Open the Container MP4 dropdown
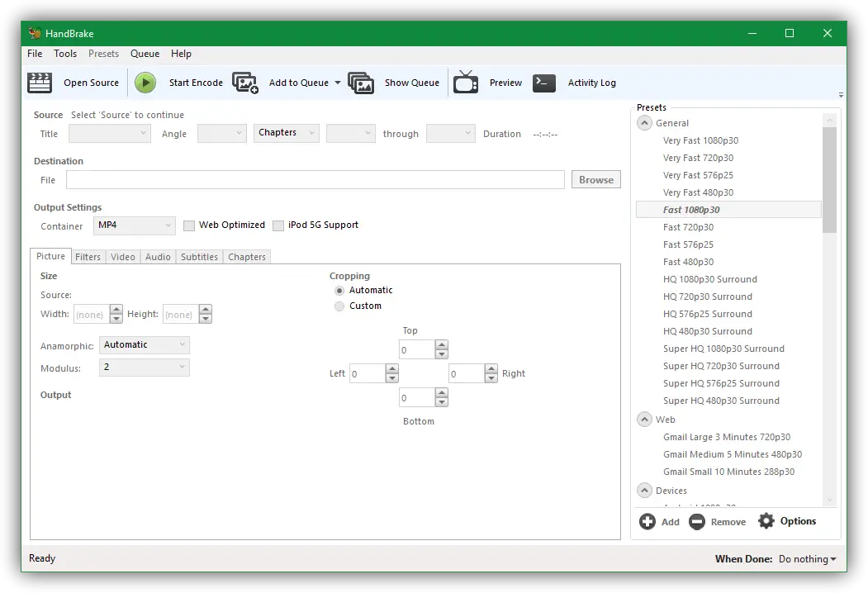 click(x=135, y=225)
